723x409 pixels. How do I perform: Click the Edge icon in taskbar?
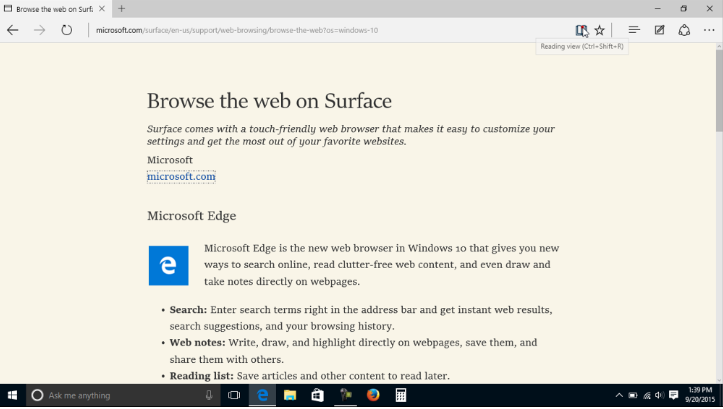[x=262, y=396]
